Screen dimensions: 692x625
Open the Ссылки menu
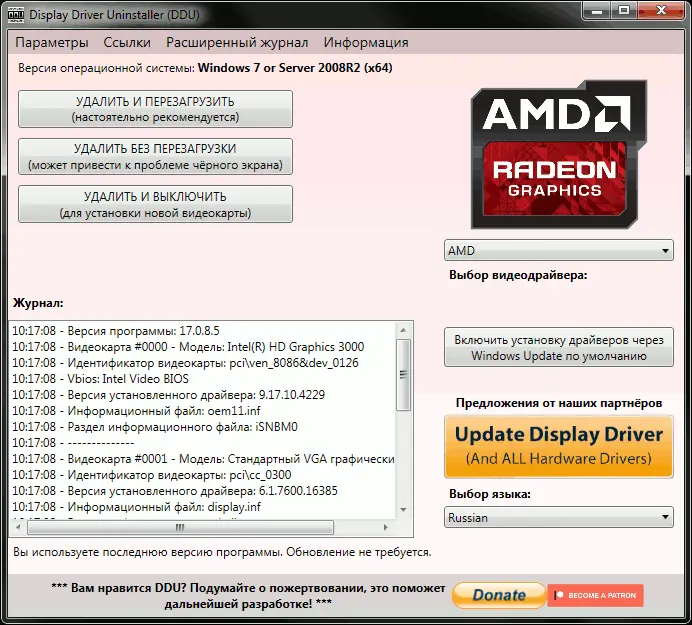point(127,43)
